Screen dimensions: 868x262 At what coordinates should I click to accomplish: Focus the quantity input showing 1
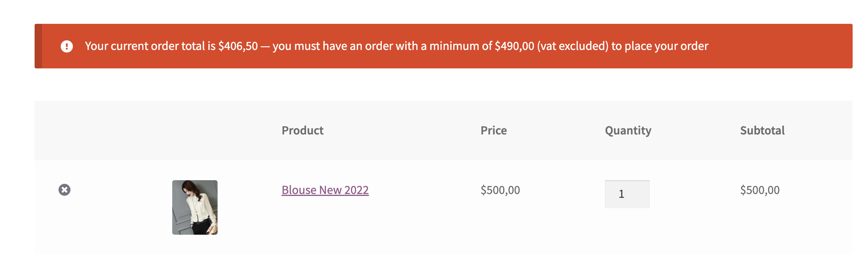627,194
